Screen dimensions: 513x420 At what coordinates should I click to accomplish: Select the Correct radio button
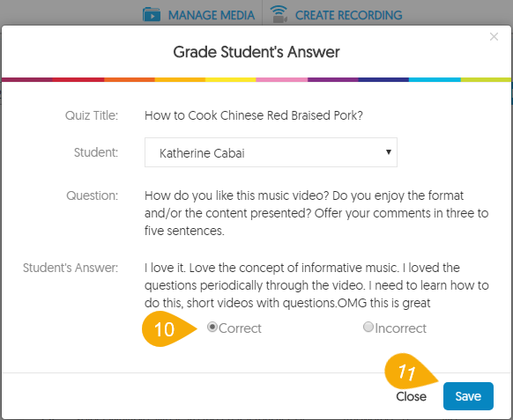212,327
